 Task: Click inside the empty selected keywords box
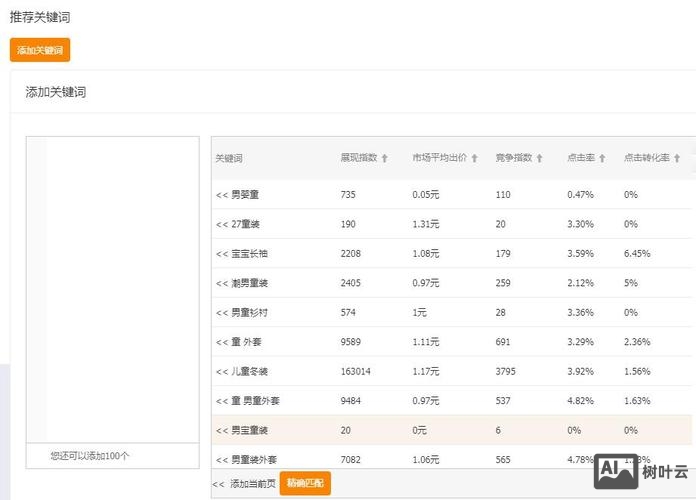point(113,290)
